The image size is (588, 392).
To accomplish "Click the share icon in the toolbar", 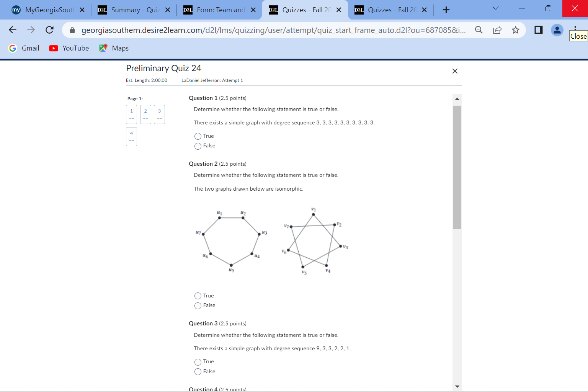I will coord(497,30).
